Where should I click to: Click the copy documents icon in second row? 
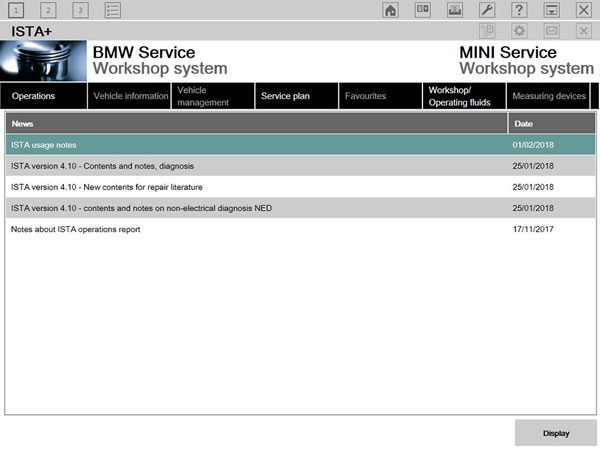(487, 31)
